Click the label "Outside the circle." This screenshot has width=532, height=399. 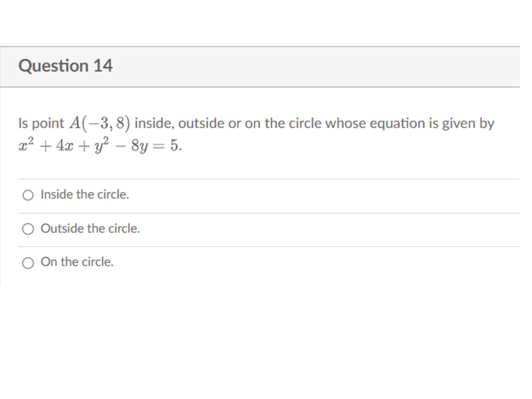[90, 229]
